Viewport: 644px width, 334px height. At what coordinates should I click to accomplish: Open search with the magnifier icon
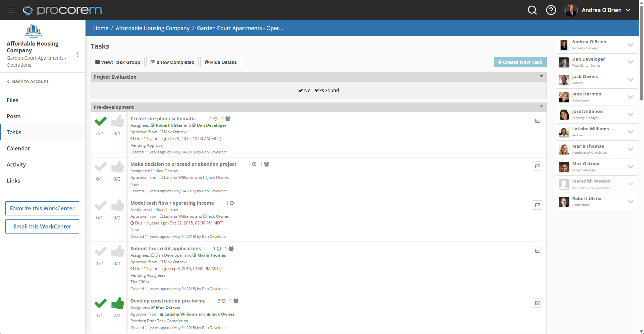[532, 10]
